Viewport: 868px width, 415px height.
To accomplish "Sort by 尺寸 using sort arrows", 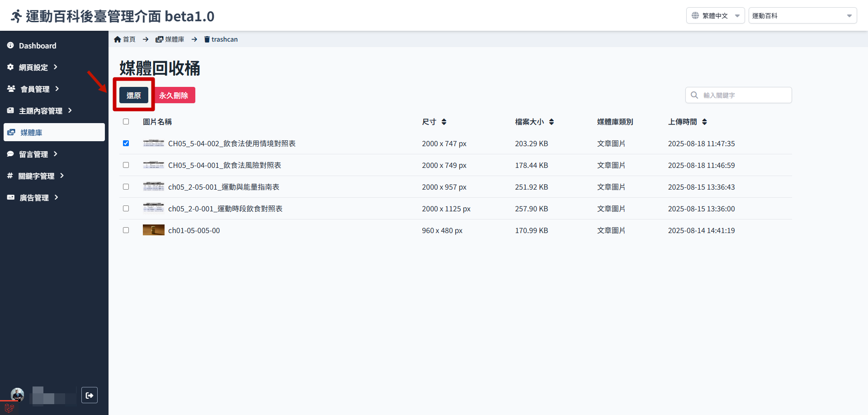I will click(444, 122).
